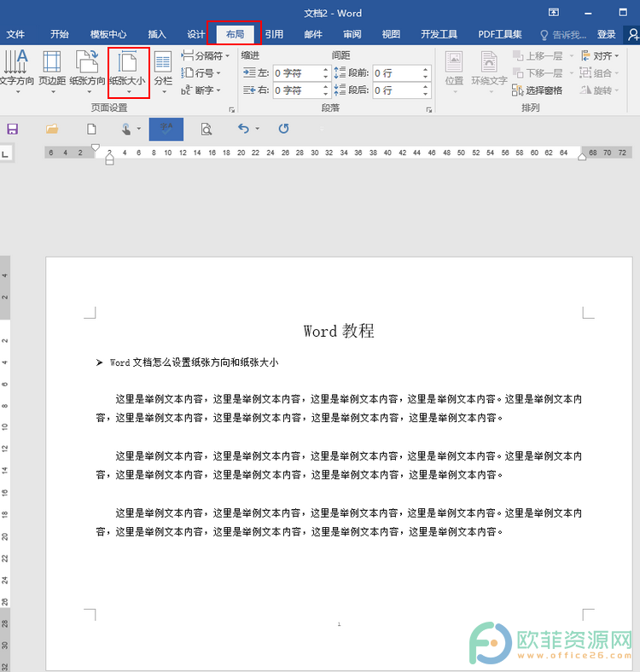Open Page Setup dialog launcher
Viewport: 640px width, 672px height.
click(231, 110)
